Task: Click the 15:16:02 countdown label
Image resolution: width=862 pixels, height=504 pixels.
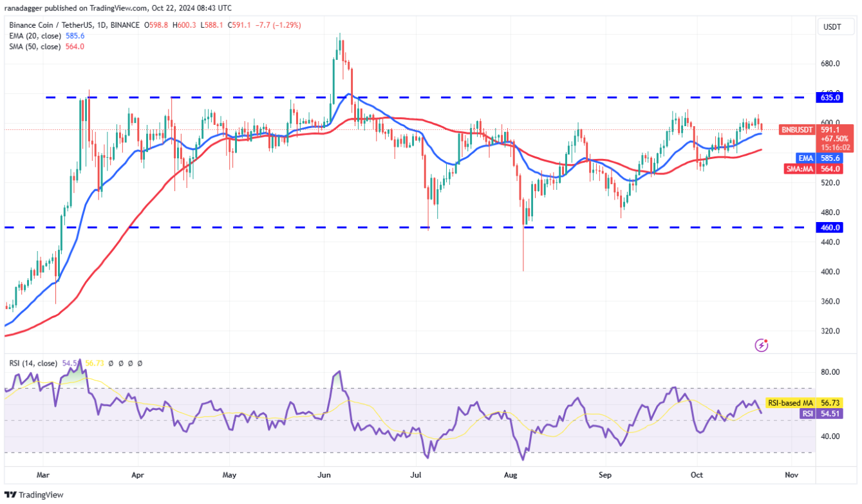Action: click(835, 147)
